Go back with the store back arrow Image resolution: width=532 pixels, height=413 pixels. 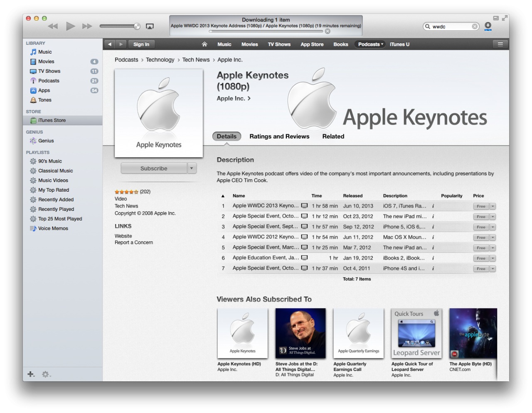coord(109,44)
